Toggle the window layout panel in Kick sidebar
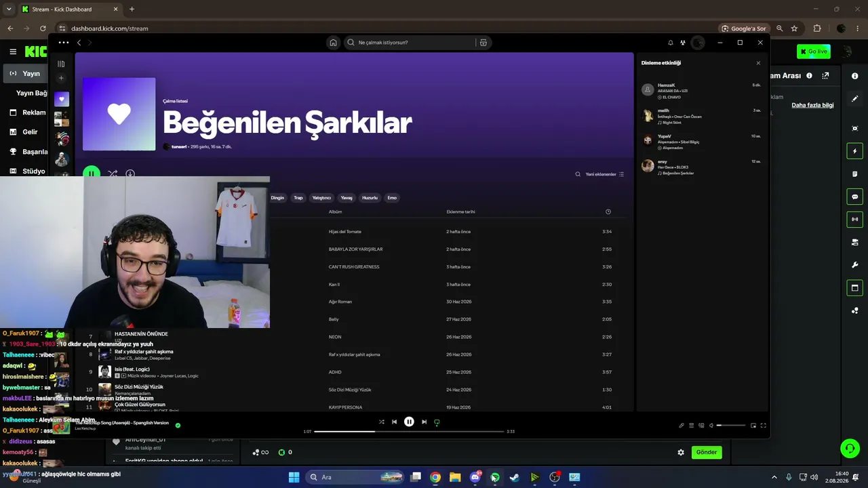The image size is (868, 488). point(855,288)
